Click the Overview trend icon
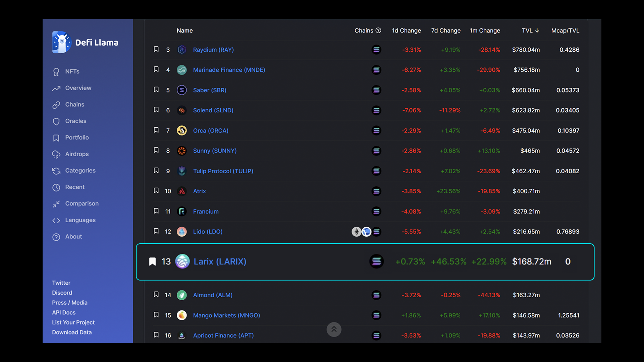Image resolution: width=644 pixels, height=362 pixels. click(56, 88)
